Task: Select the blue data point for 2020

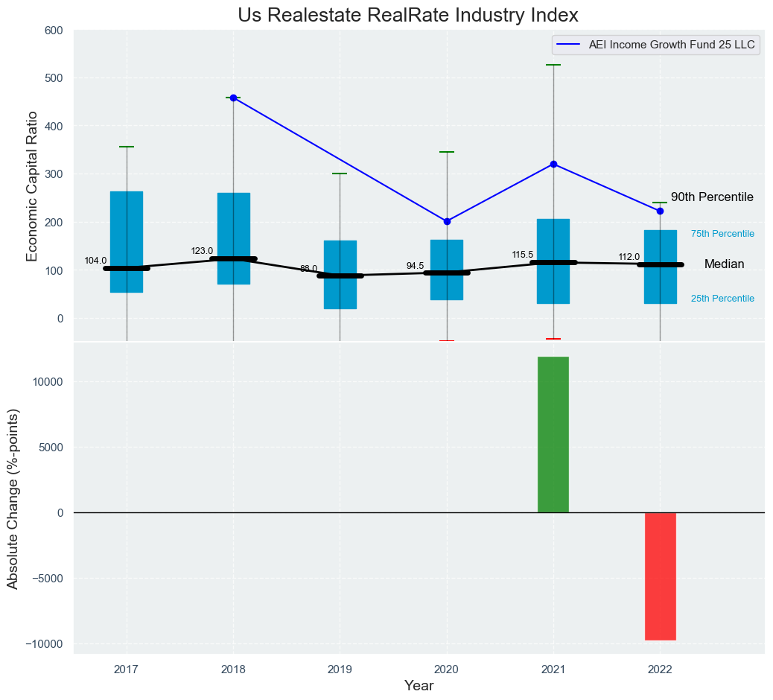Action: (x=447, y=221)
